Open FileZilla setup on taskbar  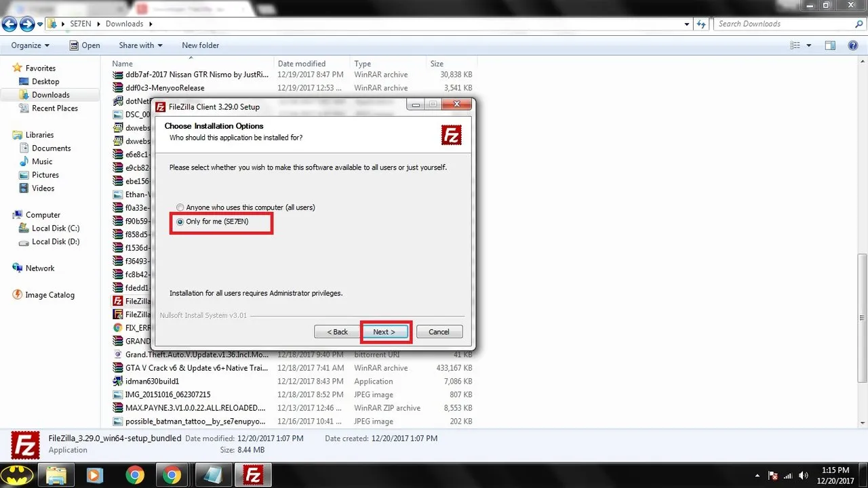(x=253, y=474)
